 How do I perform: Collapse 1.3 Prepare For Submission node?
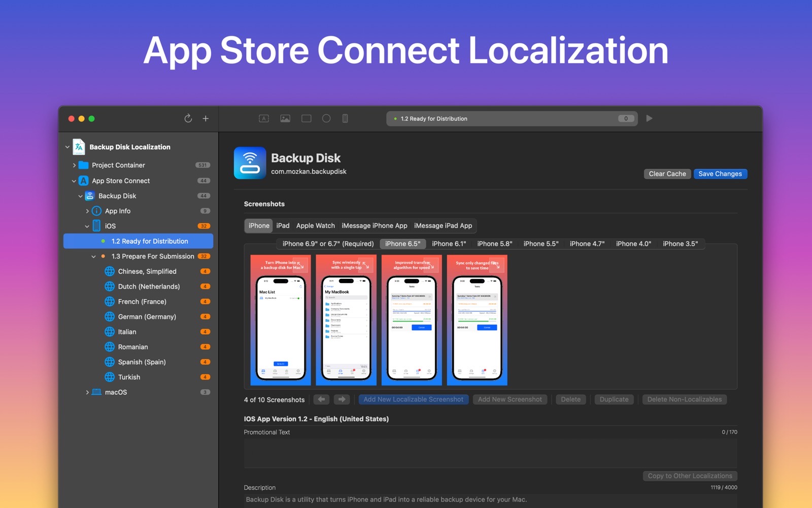click(x=94, y=257)
